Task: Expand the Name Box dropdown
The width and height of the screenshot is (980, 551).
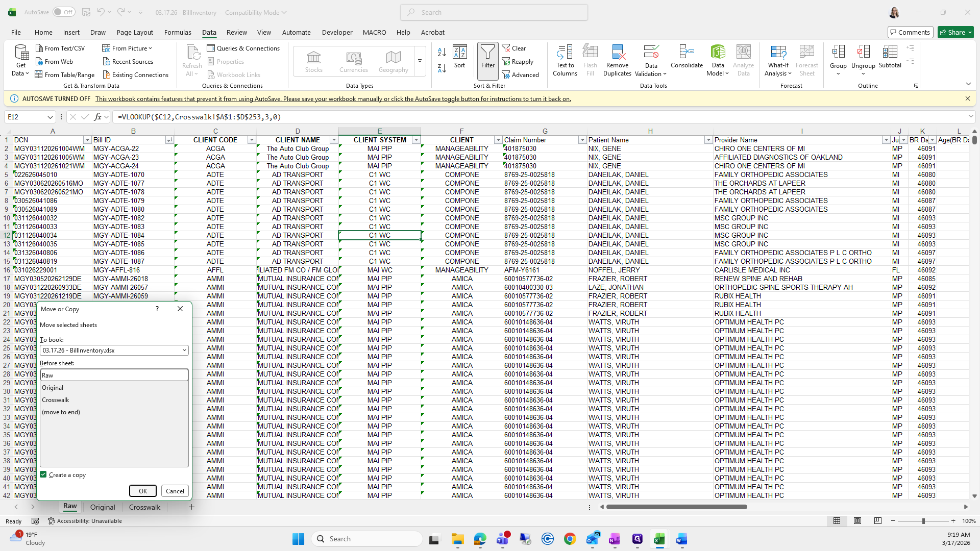Action: [50, 117]
